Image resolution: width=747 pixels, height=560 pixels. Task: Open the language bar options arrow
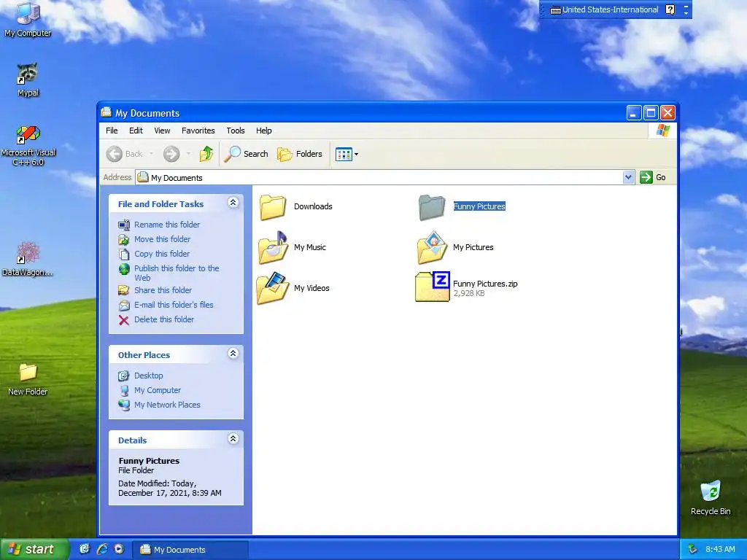[x=686, y=12]
